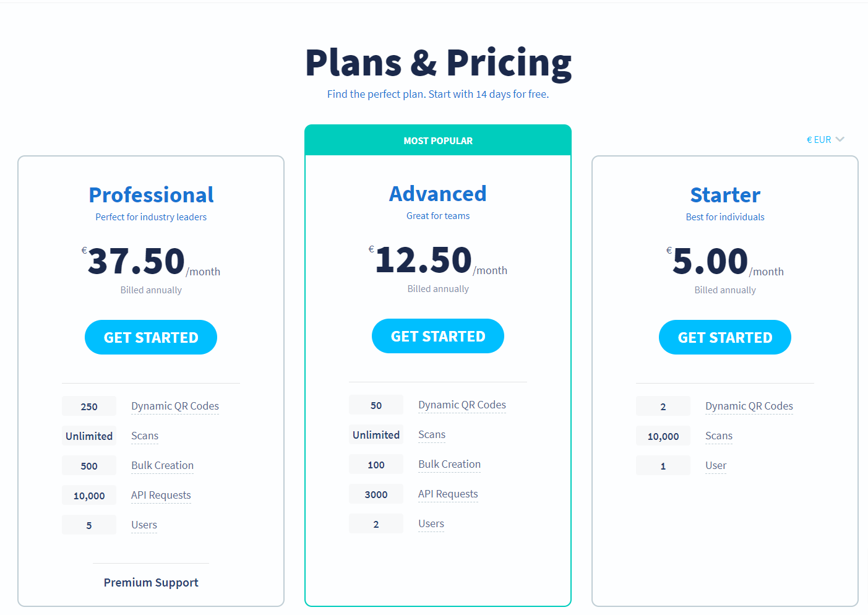
Task: Click Dynamic QR Codes in Starter plan
Action: pos(749,406)
